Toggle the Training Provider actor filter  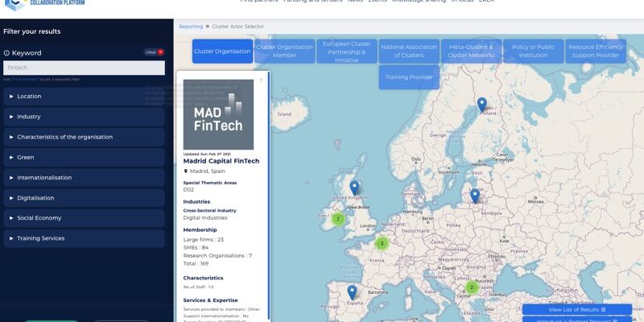tap(409, 77)
